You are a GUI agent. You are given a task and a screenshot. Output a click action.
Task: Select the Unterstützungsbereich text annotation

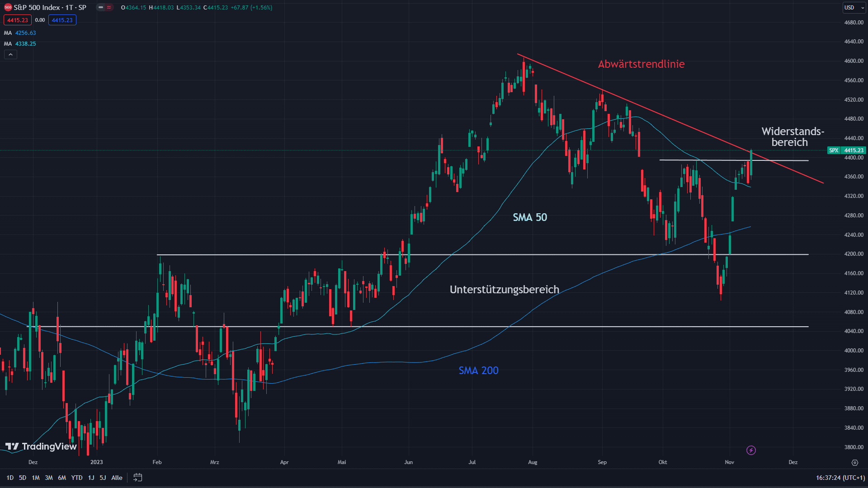(x=505, y=290)
